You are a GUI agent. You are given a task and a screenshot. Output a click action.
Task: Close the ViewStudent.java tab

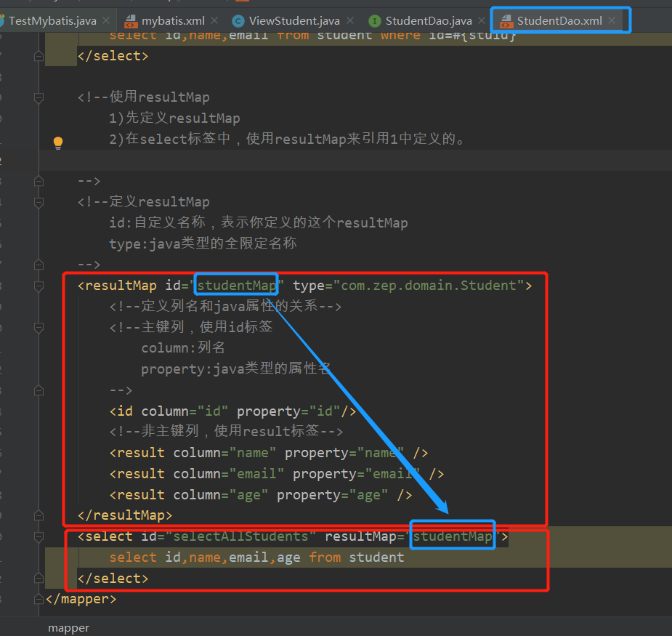point(350,20)
